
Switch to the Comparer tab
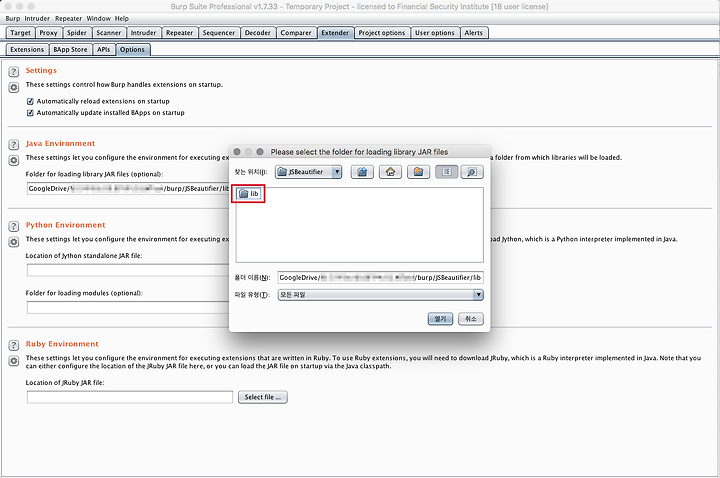296,33
